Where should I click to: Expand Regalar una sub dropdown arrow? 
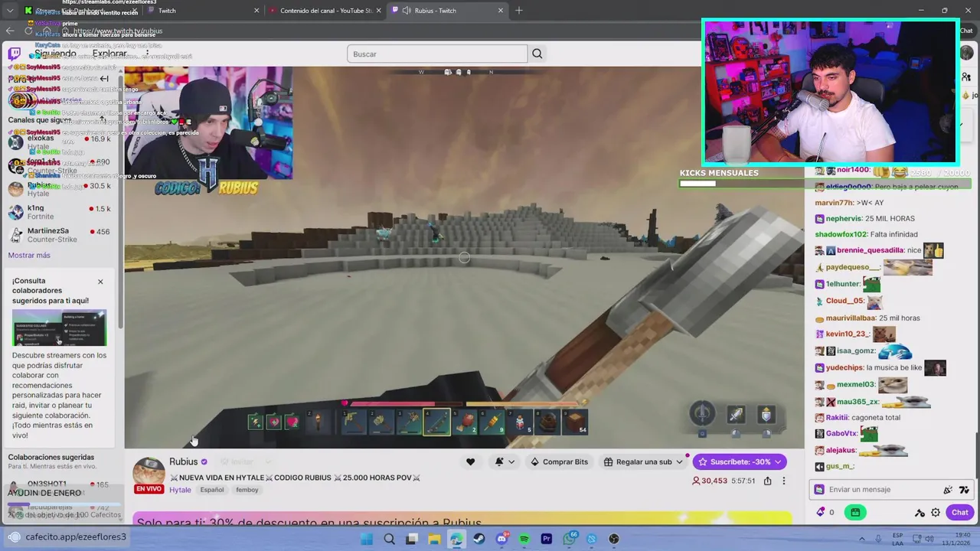click(679, 461)
